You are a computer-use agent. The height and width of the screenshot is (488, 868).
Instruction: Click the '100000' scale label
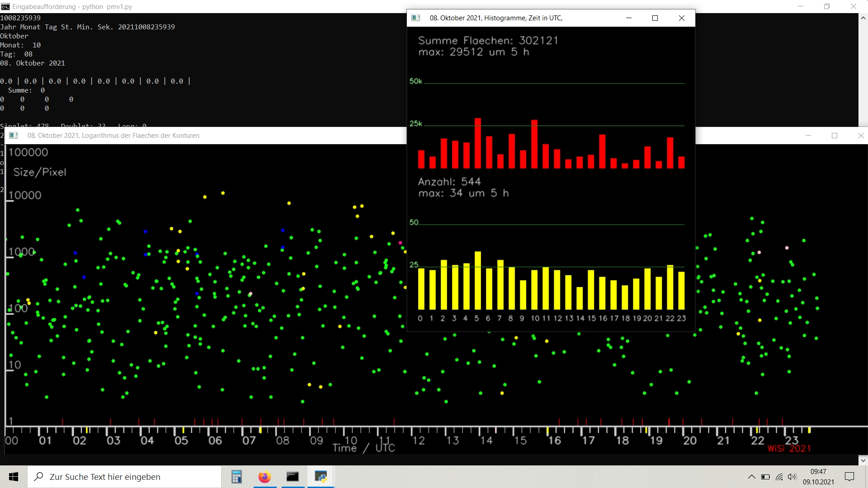(x=28, y=152)
